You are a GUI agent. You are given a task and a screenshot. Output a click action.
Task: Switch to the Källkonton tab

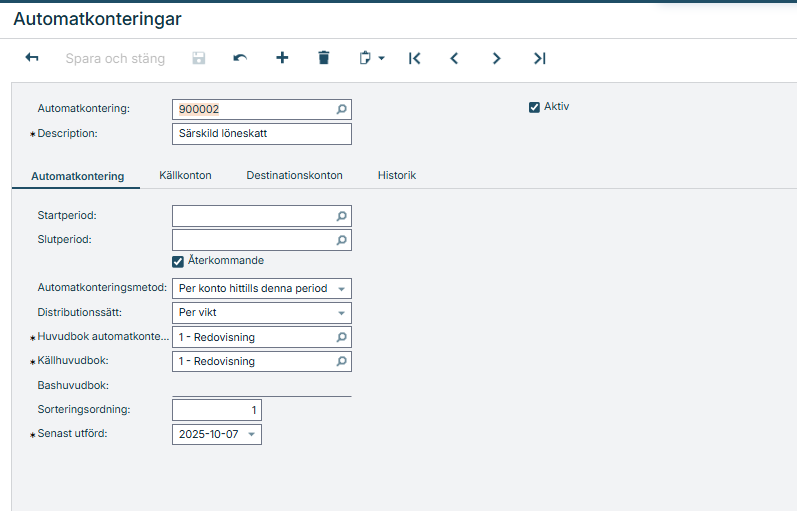click(185, 175)
